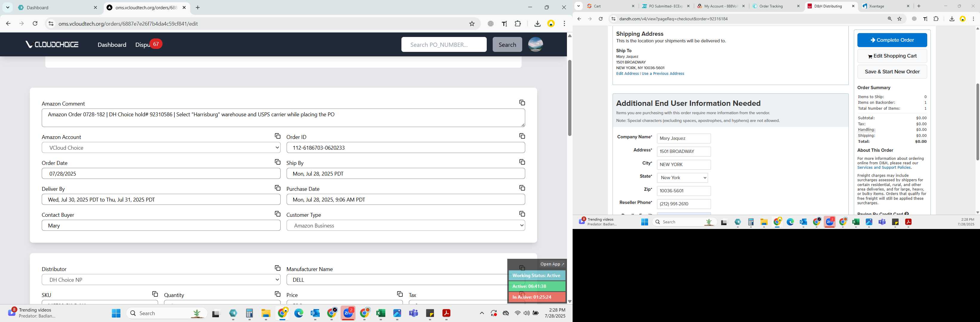Image resolution: width=980 pixels, height=322 pixels.
Task: Click the Handling link in Order Summary
Action: point(866,130)
